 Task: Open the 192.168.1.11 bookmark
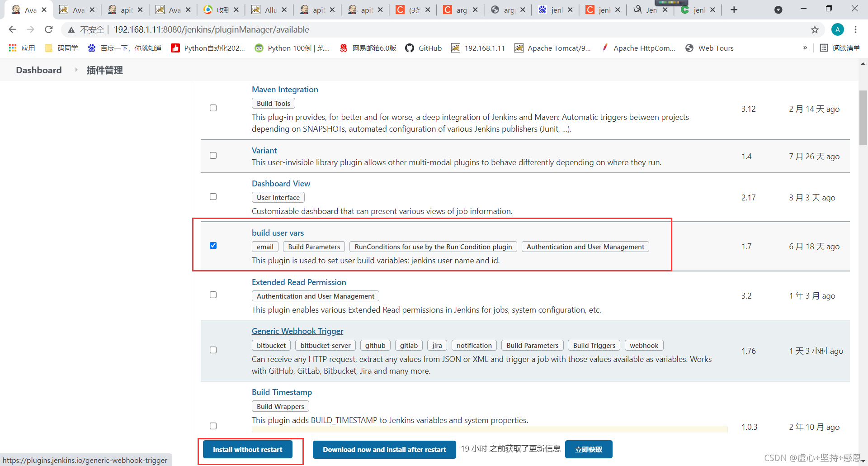(x=478, y=48)
